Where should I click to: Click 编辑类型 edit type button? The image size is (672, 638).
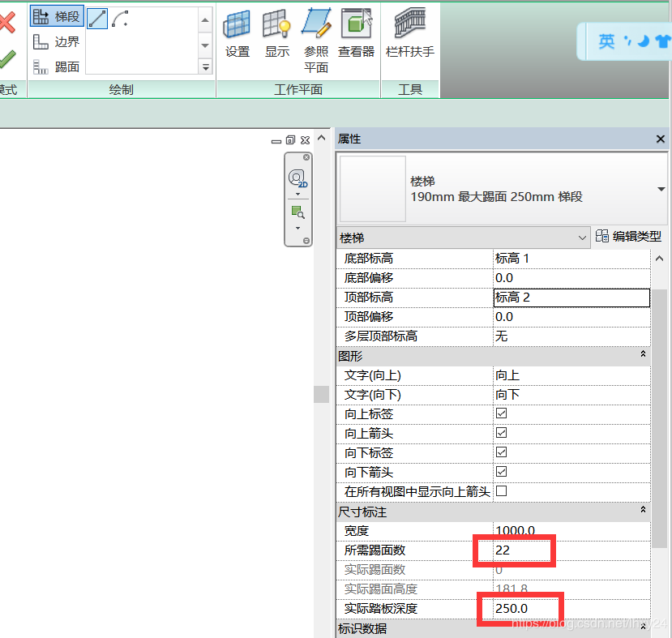(x=628, y=236)
